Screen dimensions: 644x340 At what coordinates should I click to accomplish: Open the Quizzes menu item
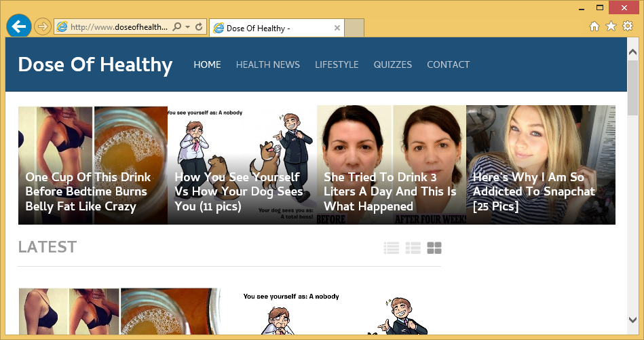(393, 64)
